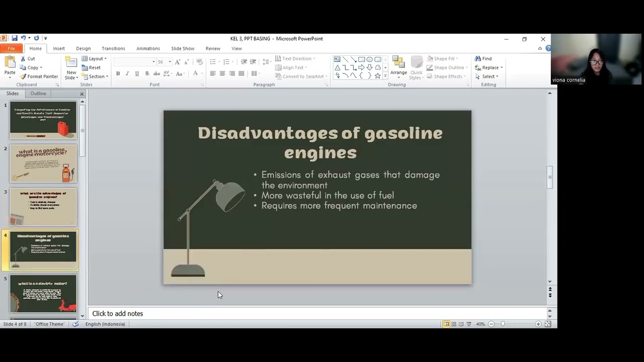Open the Shape Fill dropdown
Image resolution: width=644 pixels, height=362 pixels.
tap(443, 59)
